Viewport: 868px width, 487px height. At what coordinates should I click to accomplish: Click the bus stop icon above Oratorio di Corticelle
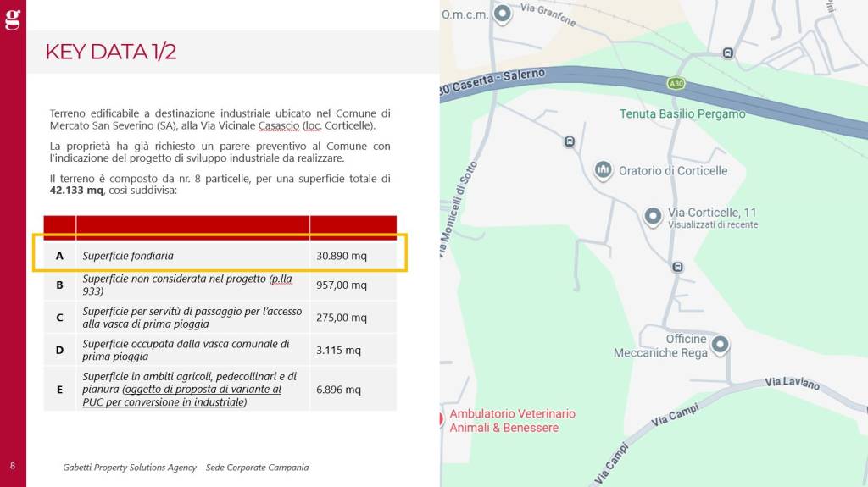(x=569, y=141)
